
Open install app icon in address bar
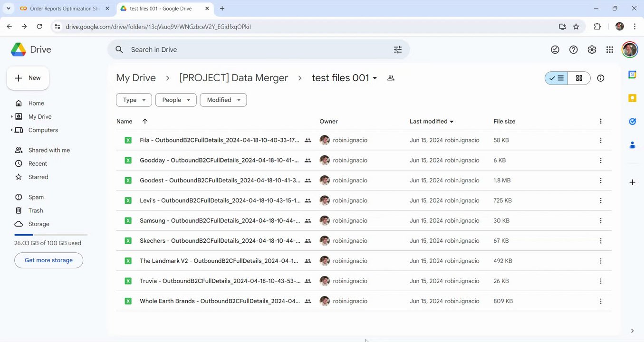coord(563,27)
